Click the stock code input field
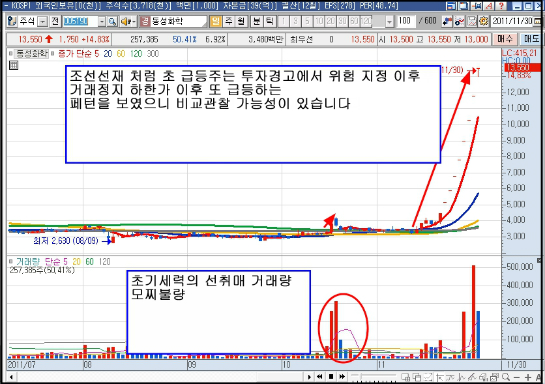Screen dimensions: 545x384 [81, 22]
